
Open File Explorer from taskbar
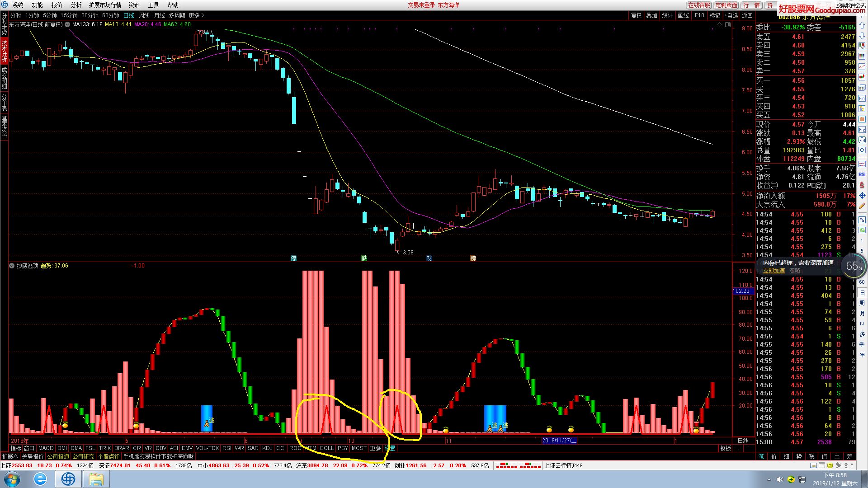(x=96, y=479)
